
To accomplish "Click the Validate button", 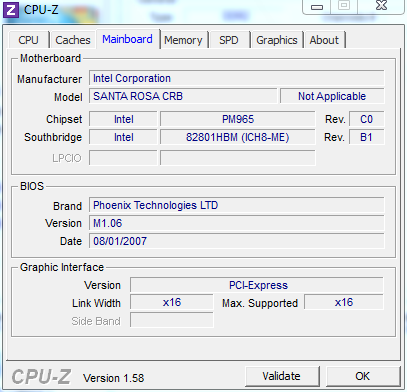I will point(281,376).
